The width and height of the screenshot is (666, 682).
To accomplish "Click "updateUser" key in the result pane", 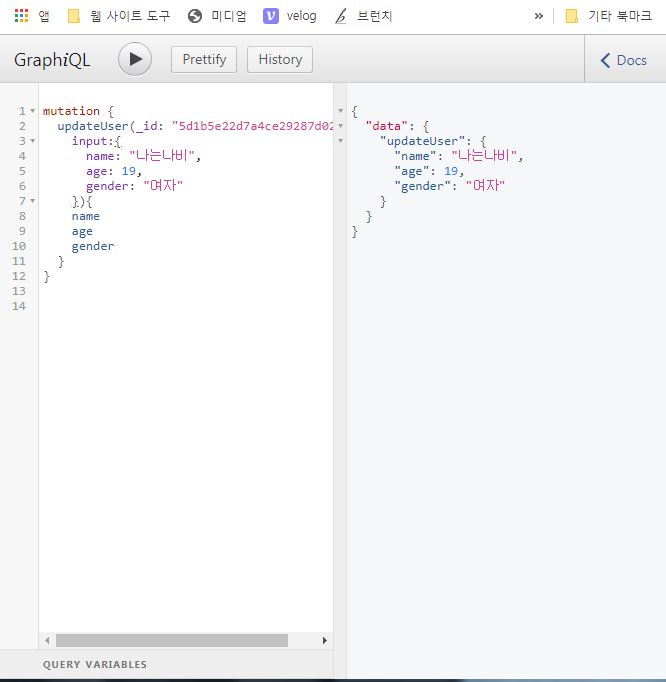I will (422, 141).
